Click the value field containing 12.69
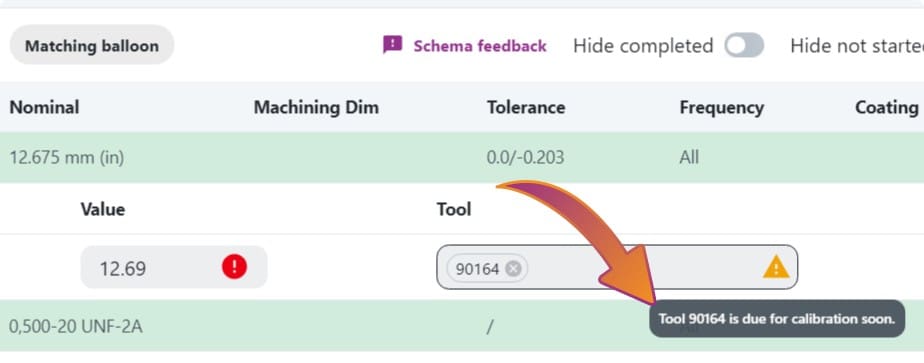924x363 pixels. coord(174,268)
